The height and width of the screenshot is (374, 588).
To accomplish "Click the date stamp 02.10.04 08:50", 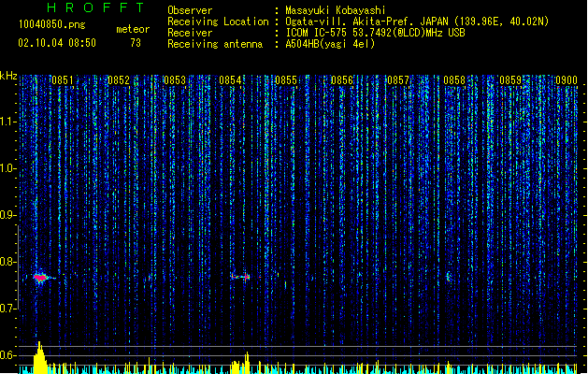I will point(57,43).
